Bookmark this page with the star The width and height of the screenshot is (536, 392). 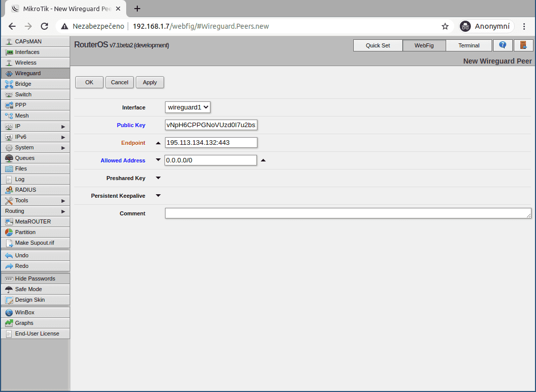tap(445, 26)
